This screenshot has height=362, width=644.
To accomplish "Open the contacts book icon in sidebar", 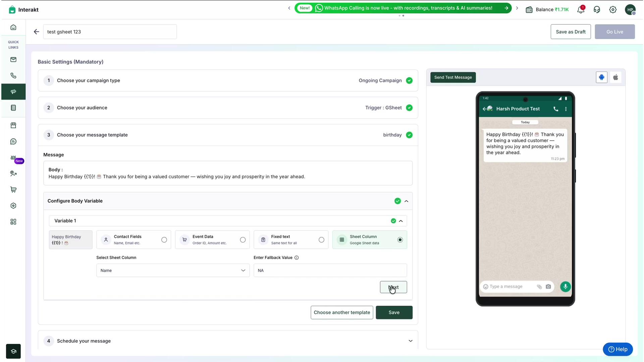I will [13, 108].
